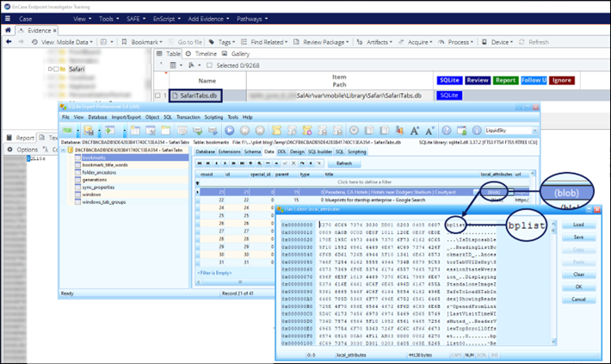
Task: Click the Refresh button in SQLite data view
Action: click(x=343, y=163)
